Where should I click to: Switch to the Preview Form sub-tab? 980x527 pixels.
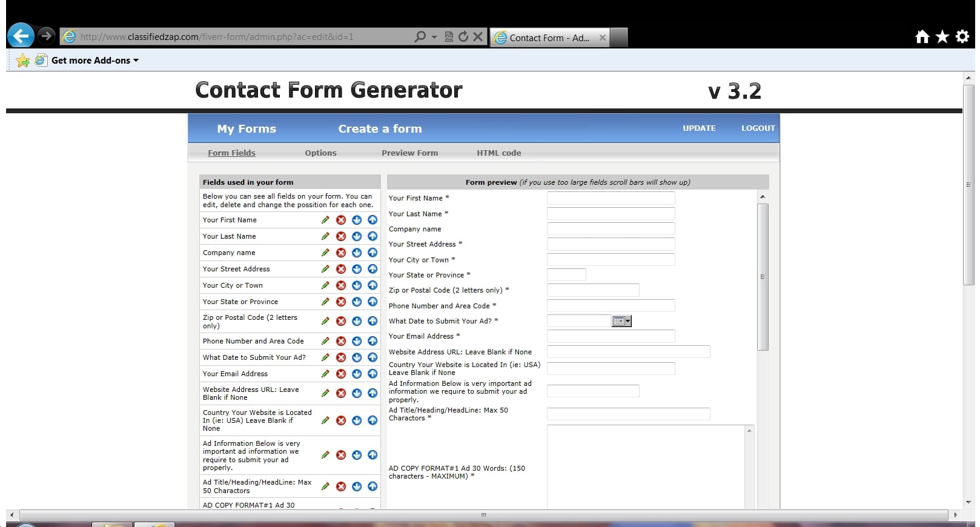[409, 153]
